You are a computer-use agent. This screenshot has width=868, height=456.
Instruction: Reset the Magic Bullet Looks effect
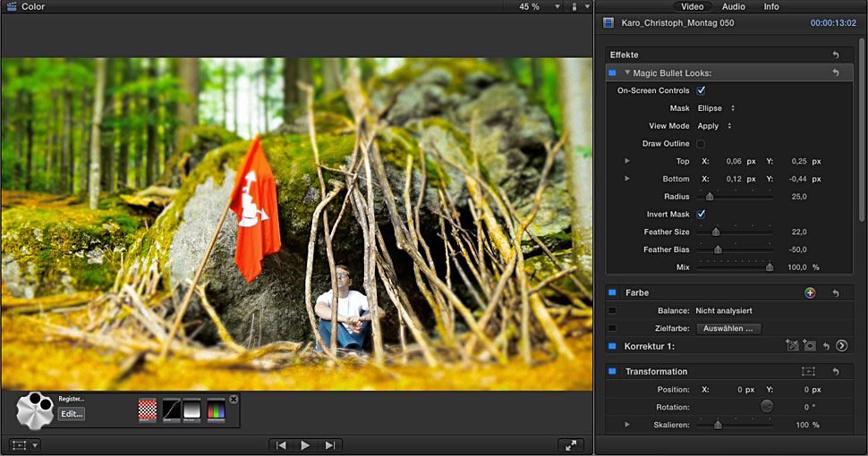(x=835, y=72)
